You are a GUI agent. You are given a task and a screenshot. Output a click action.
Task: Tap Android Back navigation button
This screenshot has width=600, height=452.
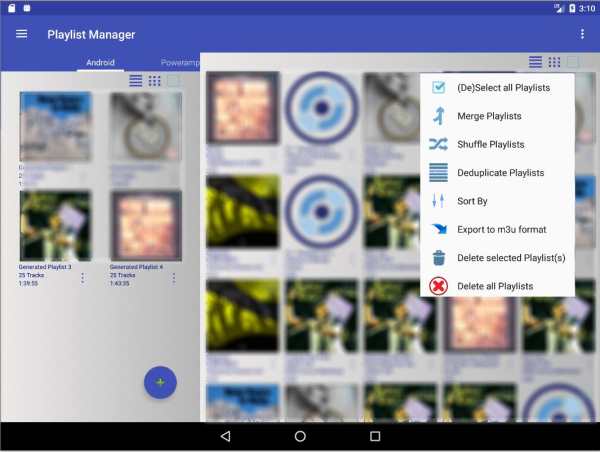click(226, 436)
